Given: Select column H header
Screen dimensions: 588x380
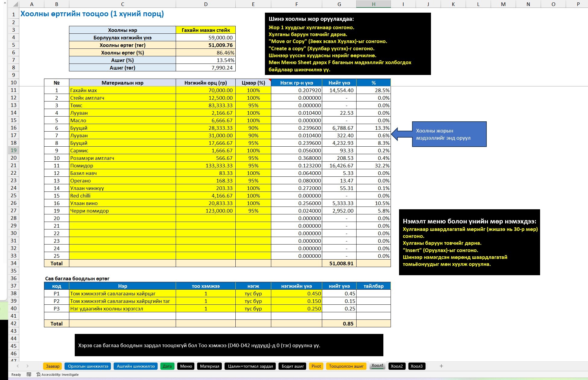Looking at the screenshot, I should pyautogui.click(x=373, y=4).
